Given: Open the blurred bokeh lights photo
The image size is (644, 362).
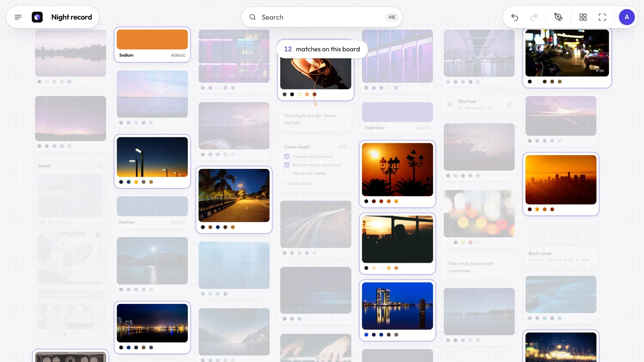Looking at the screenshot, I should pyautogui.click(x=479, y=214).
